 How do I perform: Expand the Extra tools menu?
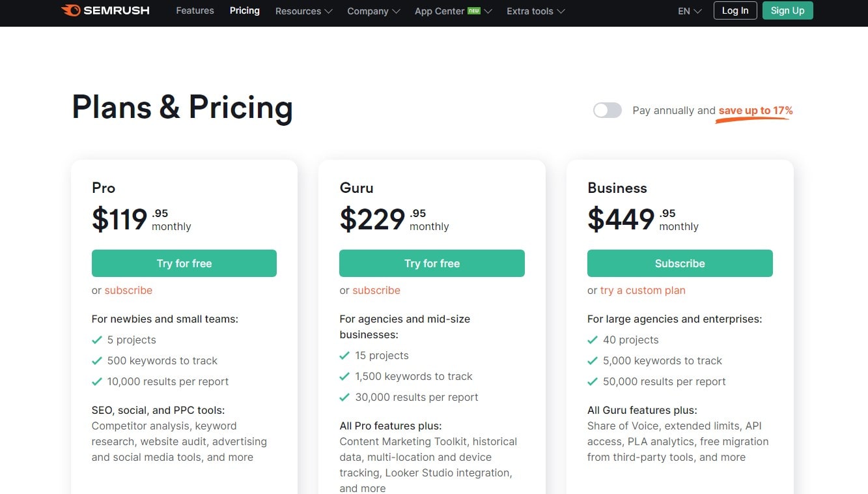pos(535,11)
